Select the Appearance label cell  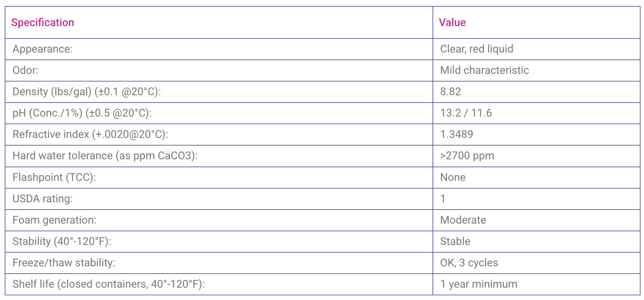point(43,49)
